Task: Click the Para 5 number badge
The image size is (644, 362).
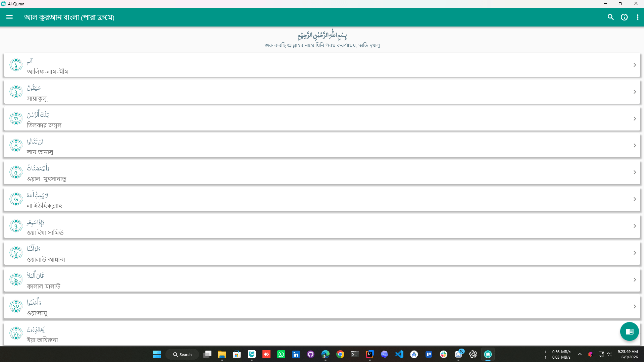Action: (16, 172)
